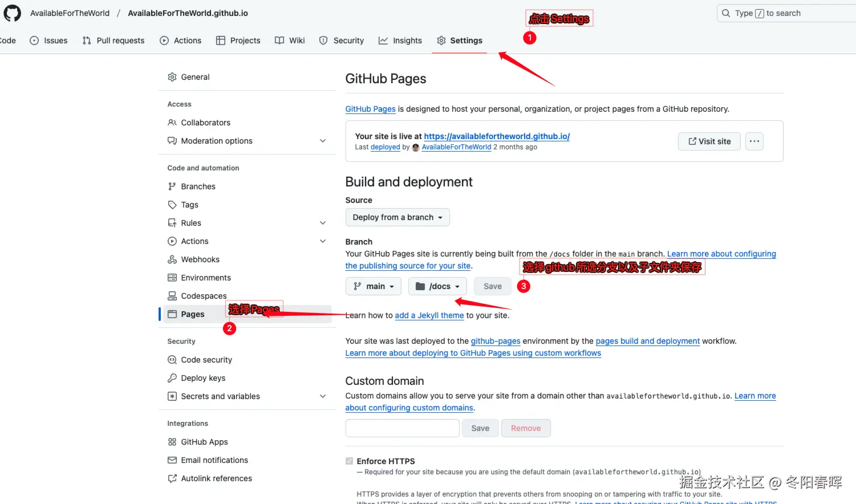Go to the Actions repository tab
The width and height of the screenshot is (856, 504).
[181, 40]
